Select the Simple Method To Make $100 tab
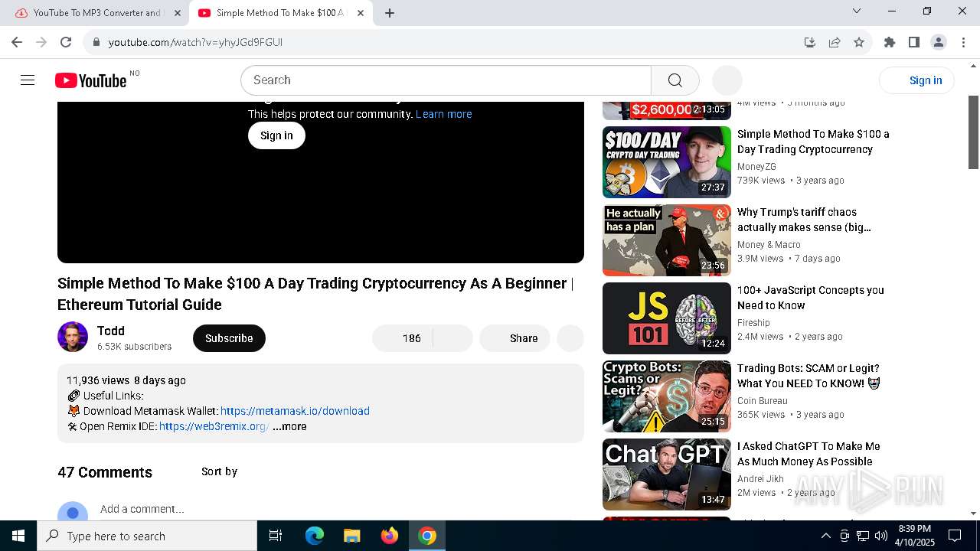This screenshot has height=551, width=980. (x=280, y=13)
